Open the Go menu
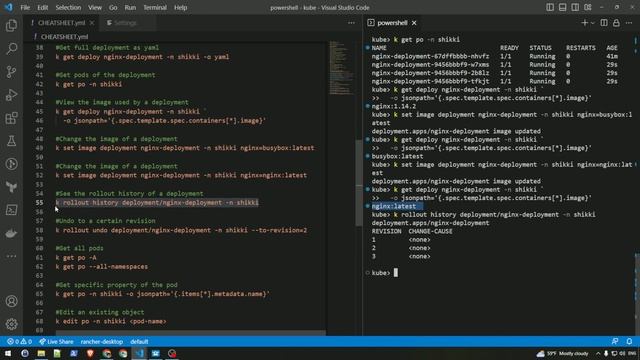The height and width of the screenshot is (360, 640). (113, 7)
